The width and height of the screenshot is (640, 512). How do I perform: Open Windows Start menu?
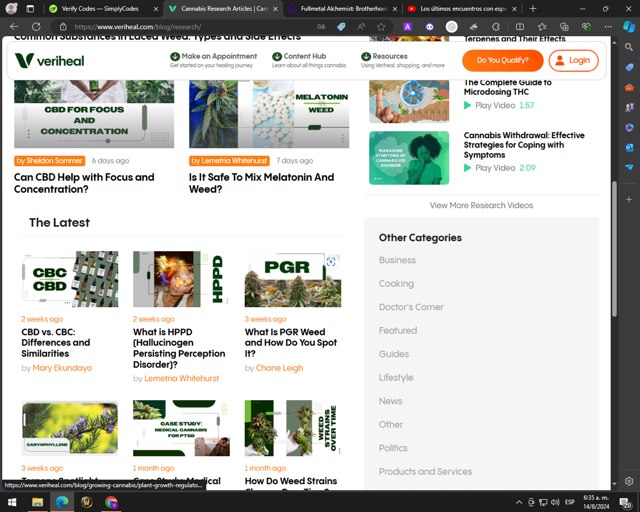pyautogui.click(x=12, y=502)
